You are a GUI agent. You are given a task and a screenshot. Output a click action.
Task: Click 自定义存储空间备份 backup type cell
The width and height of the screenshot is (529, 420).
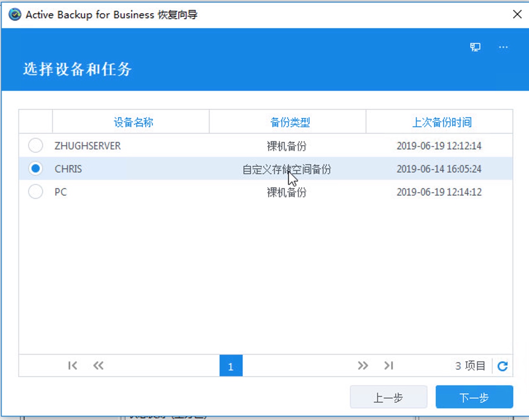tap(286, 169)
